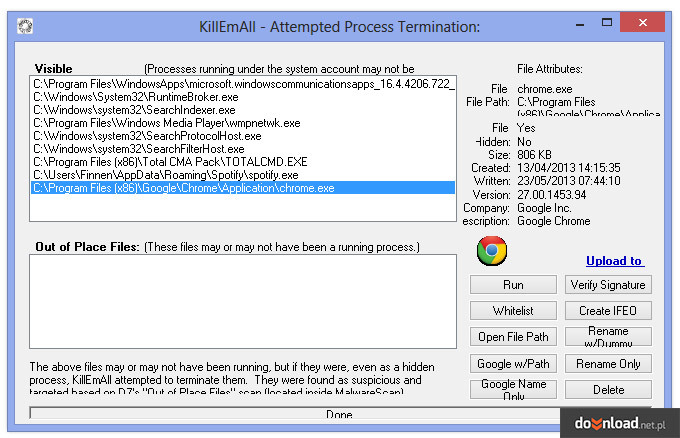Select the TOTALCMD.EXE process row
This screenshot has width=680, height=438.
pyautogui.click(x=243, y=162)
